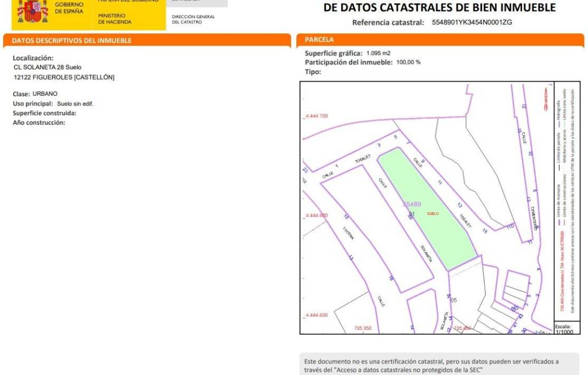Image resolution: width=588 pixels, height=375 pixels.
Task: Click the Superficie gráfica value 1.095 m2
Action: pos(378,53)
